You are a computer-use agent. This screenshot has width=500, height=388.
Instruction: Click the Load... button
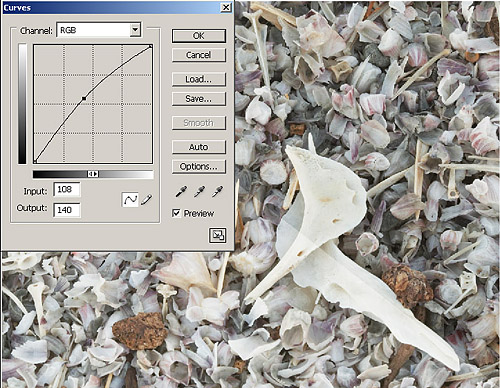click(199, 79)
